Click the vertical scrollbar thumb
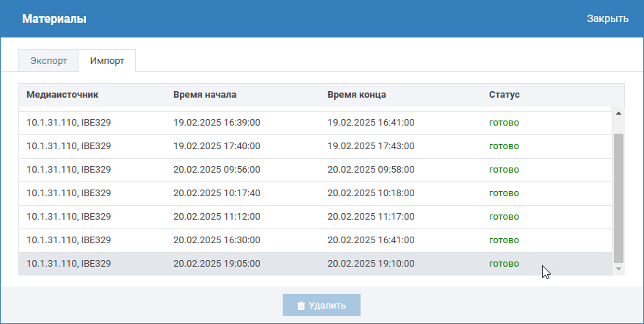 tap(618, 198)
